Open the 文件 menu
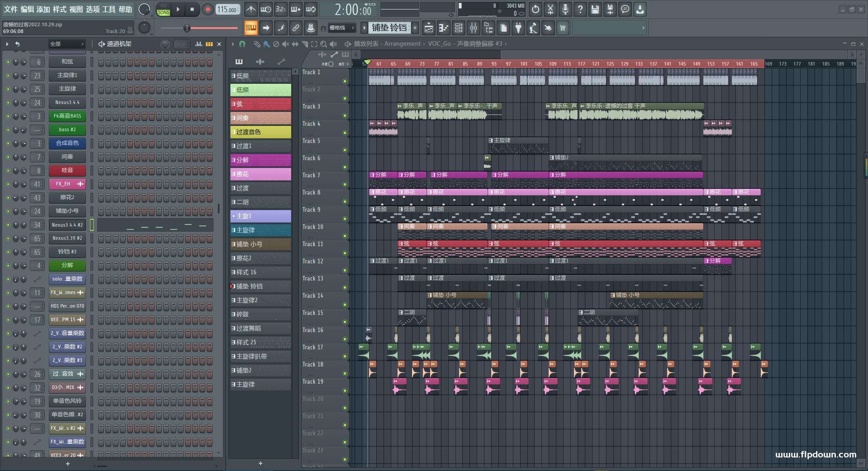Image resolution: width=868 pixels, height=471 pixels. (11, 9)
